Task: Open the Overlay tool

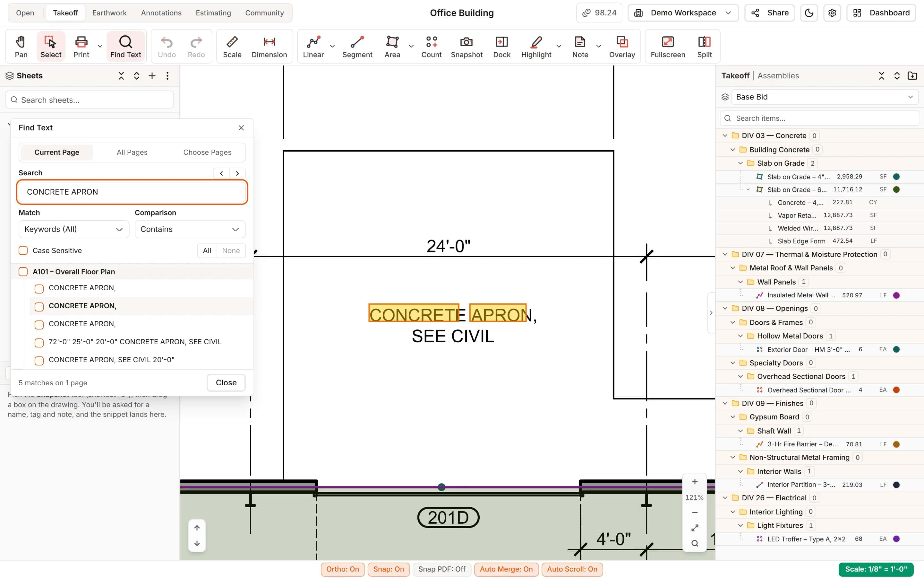Action: point(622,46)
